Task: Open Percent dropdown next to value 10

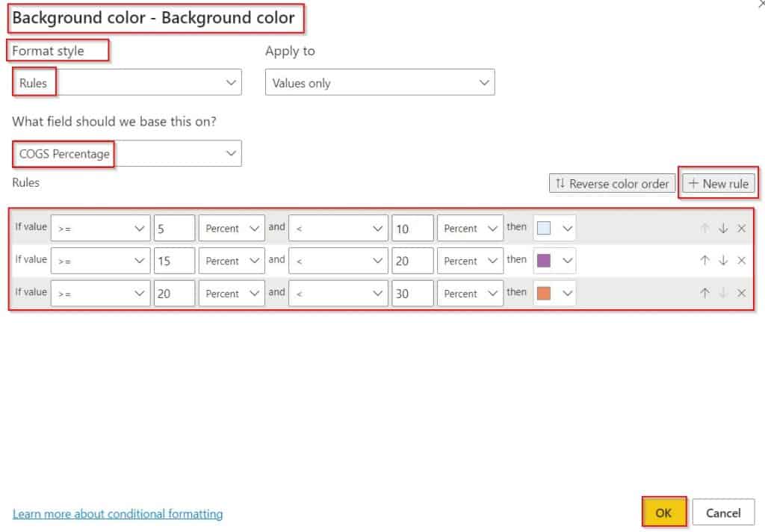Action: 471,228
